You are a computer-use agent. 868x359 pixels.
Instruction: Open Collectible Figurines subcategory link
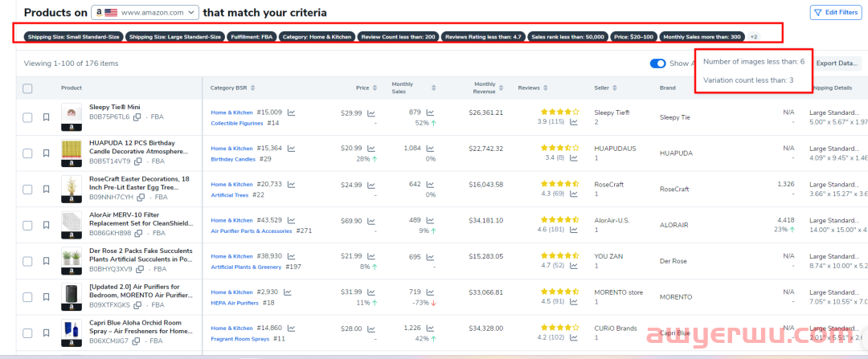click(237, 124)
